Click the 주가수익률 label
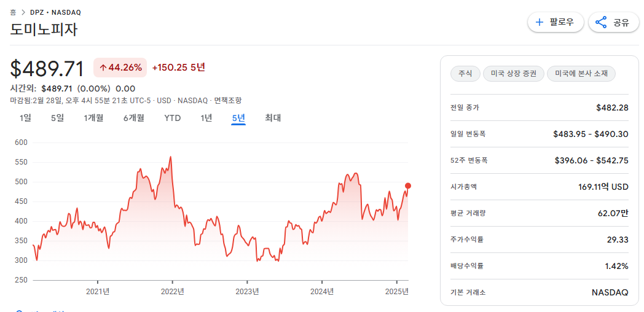644x312 pixels. (467, 240)
